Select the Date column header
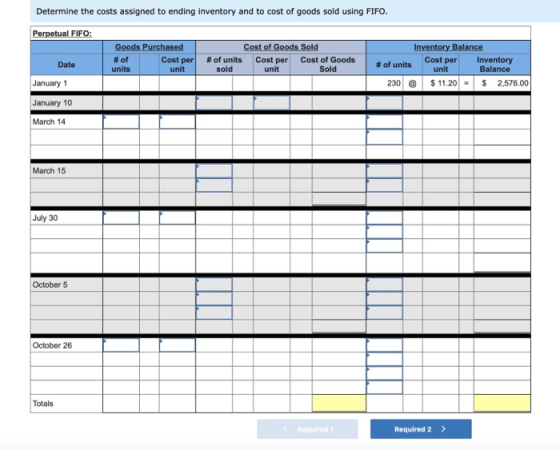This screenshot has height=450, width=560. click(x=66, y=65)
